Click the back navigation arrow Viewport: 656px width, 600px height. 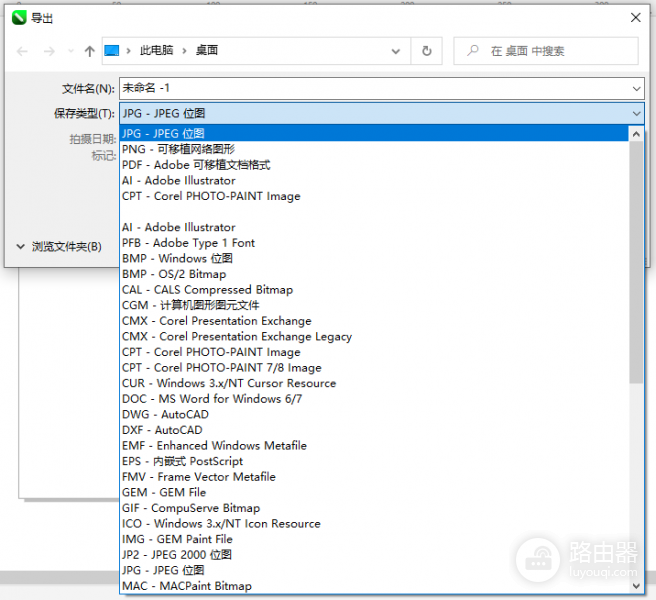click(x=22, y=51)
